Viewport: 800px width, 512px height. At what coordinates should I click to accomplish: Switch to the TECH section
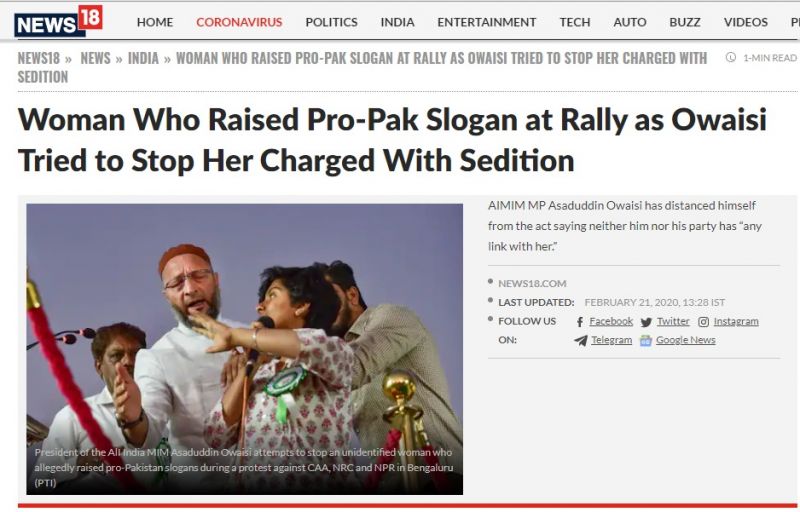[574, 22]
